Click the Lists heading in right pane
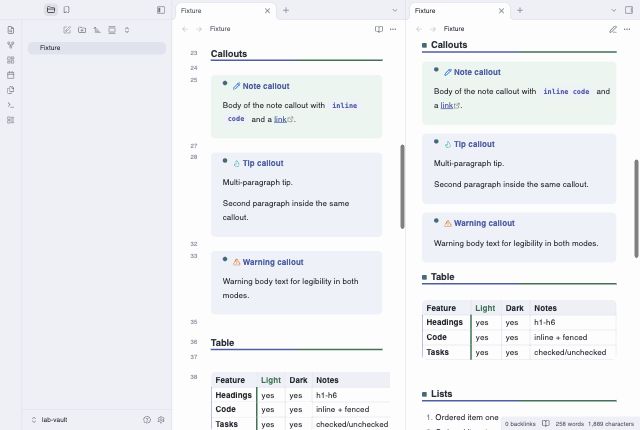Viewport: 640px width, 430px height. tap(442, 394)
